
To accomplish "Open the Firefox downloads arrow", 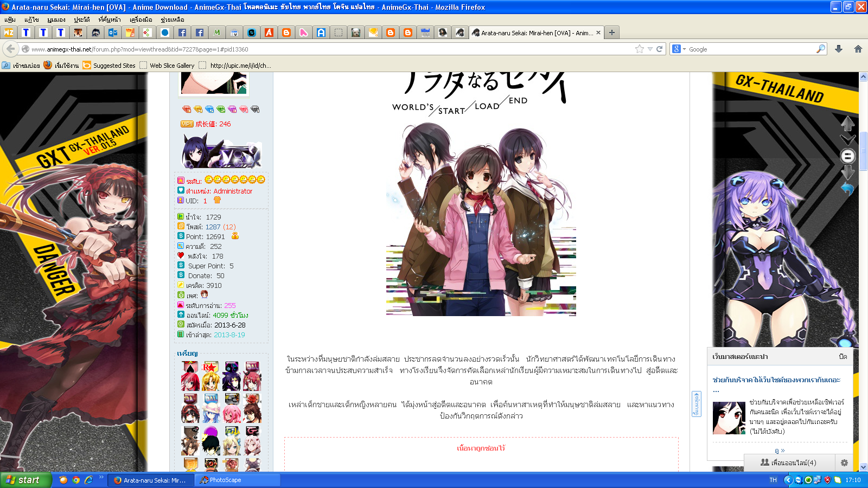I will (x=839, y=49).
